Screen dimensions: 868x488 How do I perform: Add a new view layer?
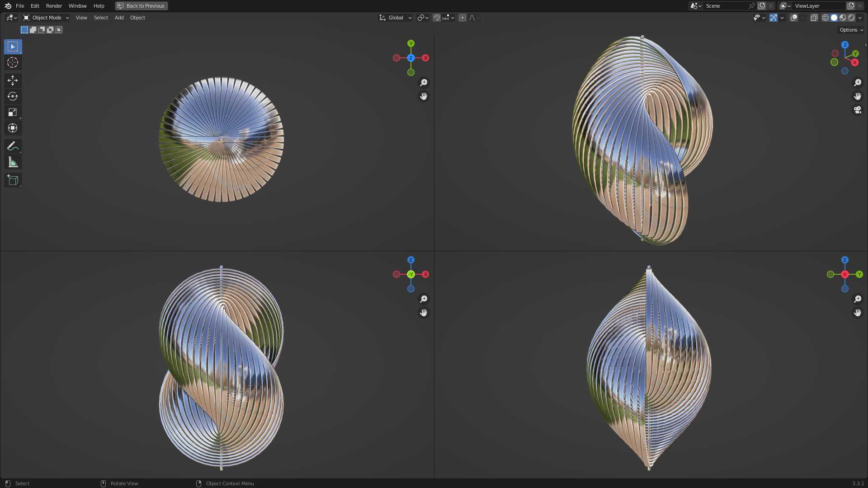(x=851, y=6)
